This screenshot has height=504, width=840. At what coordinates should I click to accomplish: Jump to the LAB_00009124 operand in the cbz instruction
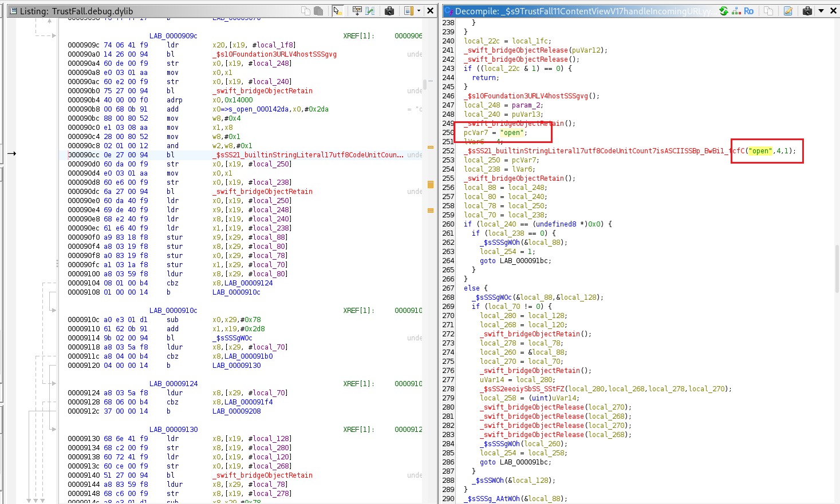pyautogui.click(x=248, y=283)
